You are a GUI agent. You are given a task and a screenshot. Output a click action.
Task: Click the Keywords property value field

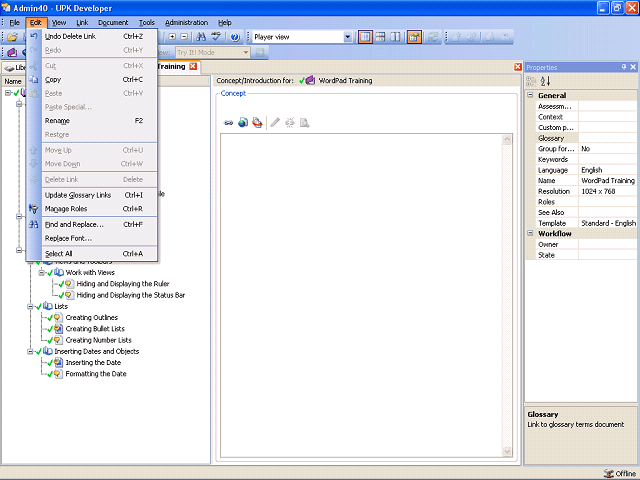coord(607,159)
